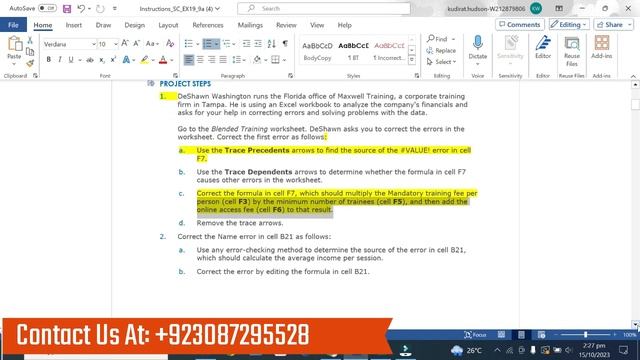
Task: Click the Decrease Indent icon
Action: coord(247,44)
